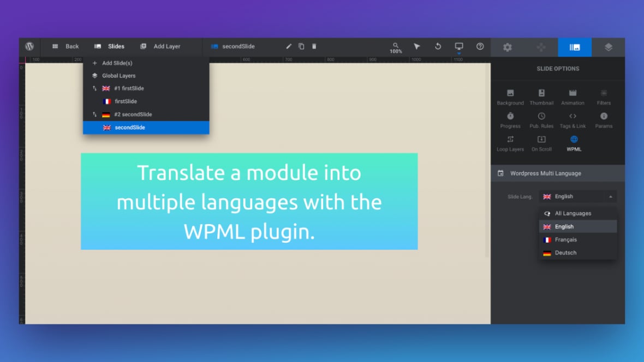Viewport: 644px width, 362px height.
Task: Choose All Languages in the list
Action: tap(578, 213)
